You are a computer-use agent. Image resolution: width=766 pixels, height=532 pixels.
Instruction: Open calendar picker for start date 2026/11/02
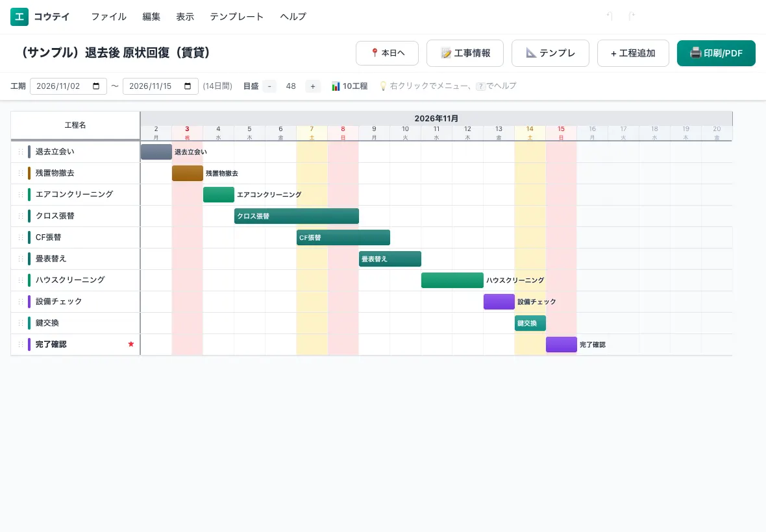point(96,86)
